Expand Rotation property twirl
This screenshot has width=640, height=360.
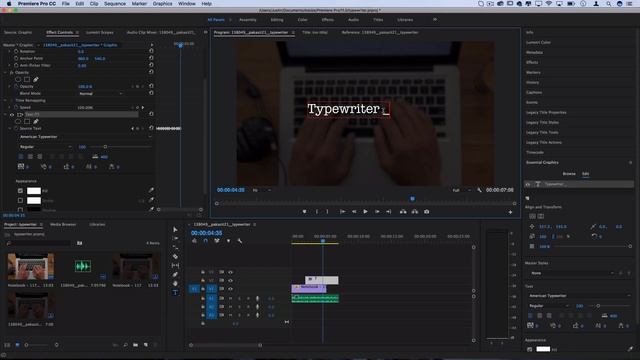9,51
